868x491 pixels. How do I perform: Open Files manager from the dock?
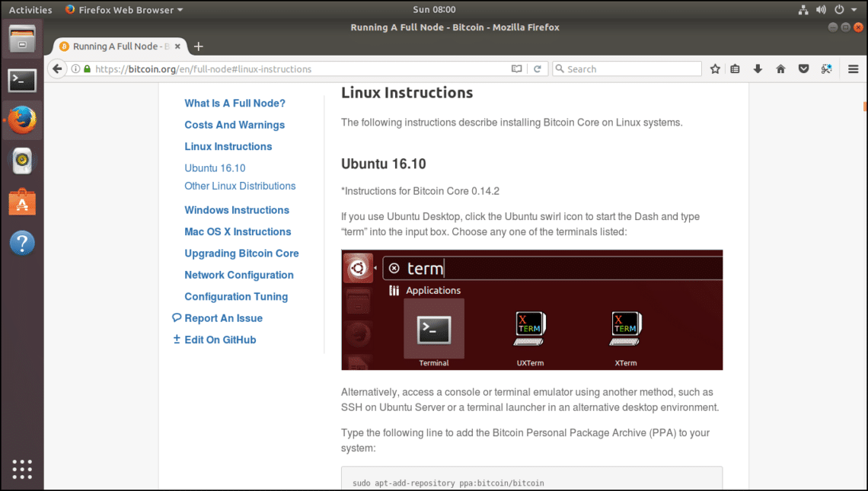coord(22,40)
